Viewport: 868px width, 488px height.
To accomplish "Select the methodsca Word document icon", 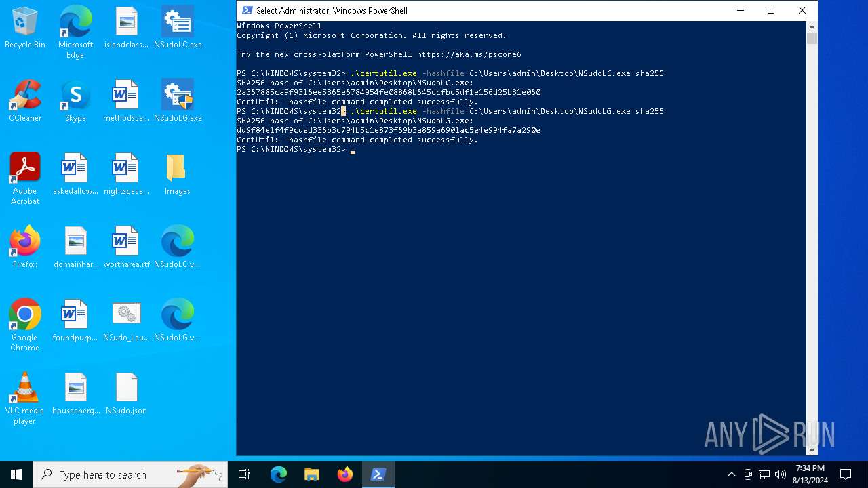I will click(x=126, y=102).
